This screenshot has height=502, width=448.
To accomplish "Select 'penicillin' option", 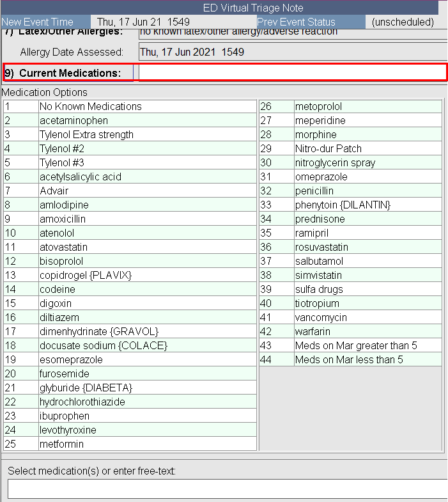I will pos(351,191).
